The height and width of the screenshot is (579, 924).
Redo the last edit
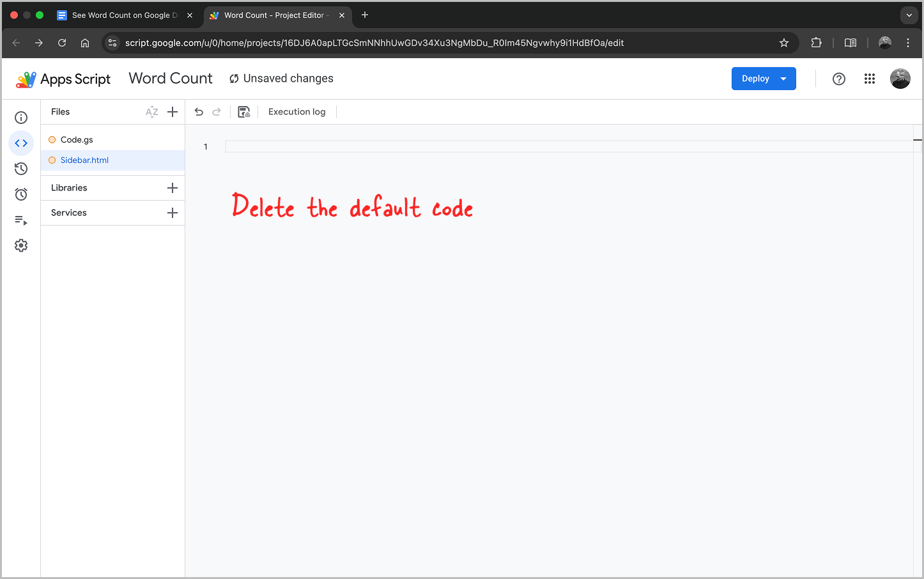click(217, 111)
